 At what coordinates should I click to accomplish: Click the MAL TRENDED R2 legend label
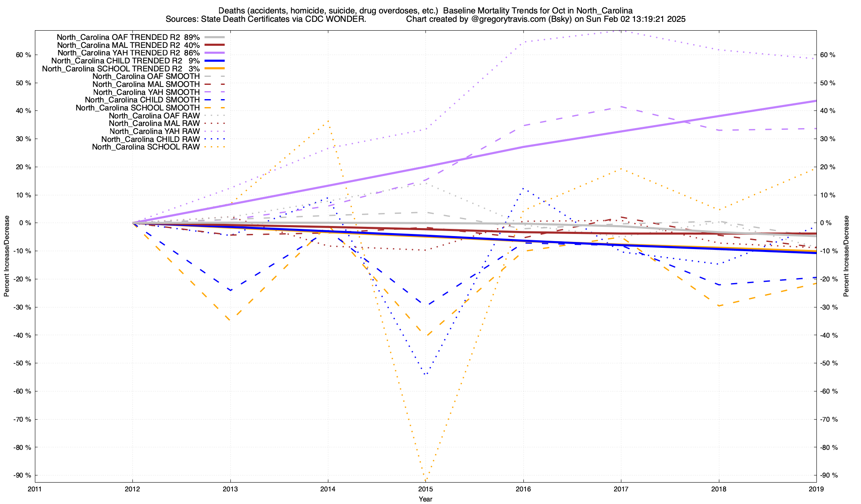(128, 45)
